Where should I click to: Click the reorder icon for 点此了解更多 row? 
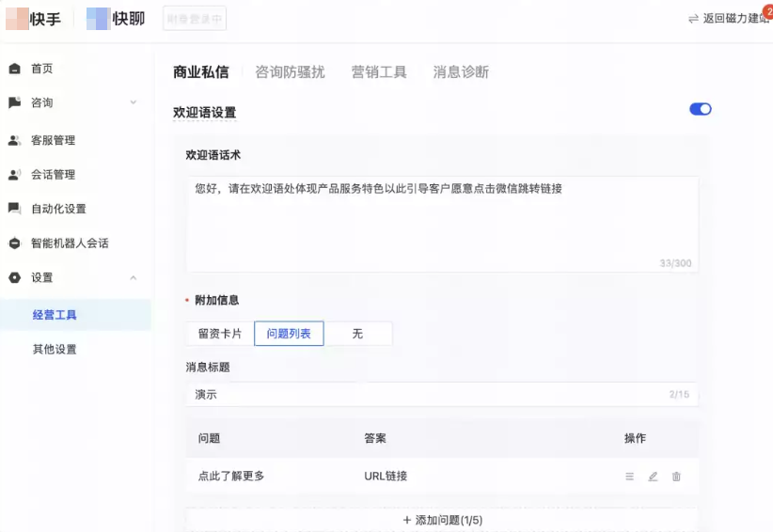pos(629,477)
